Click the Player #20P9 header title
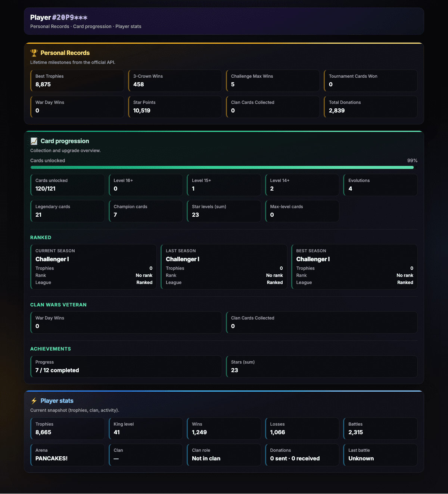The height and width of the screenshot is (494, 448). (x=59, y=18)
